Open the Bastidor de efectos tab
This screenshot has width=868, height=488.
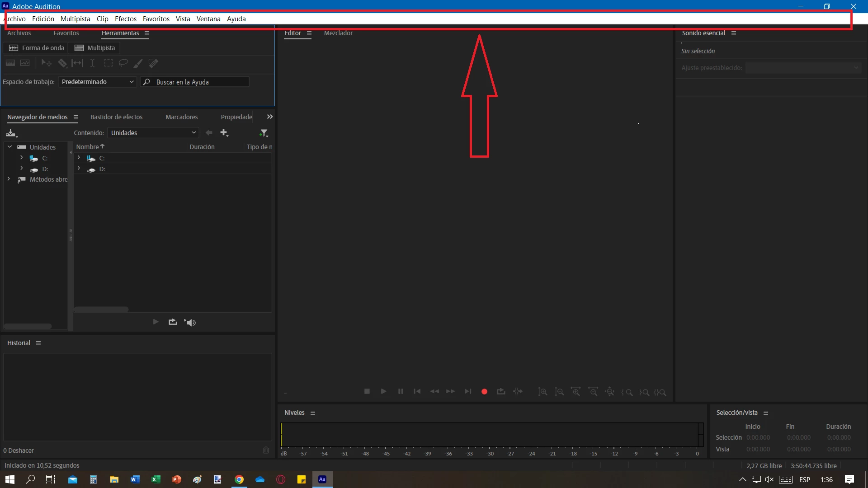point(116,117)
